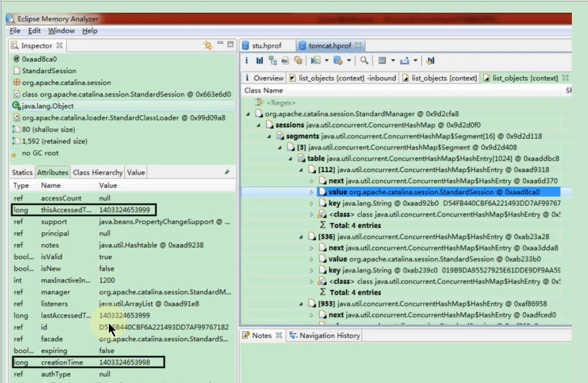
Task: Open the OQL editor icon
Action: (x=286, y=60)
